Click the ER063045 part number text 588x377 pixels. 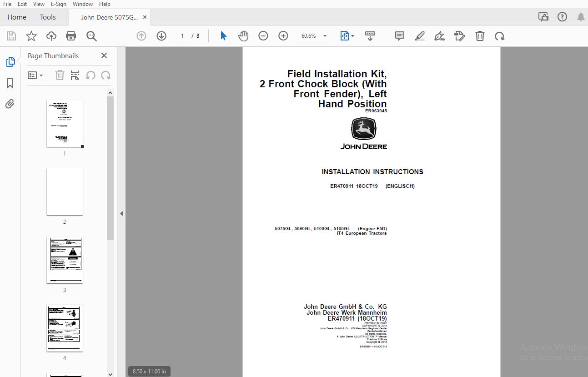click(x=376, y=111)
